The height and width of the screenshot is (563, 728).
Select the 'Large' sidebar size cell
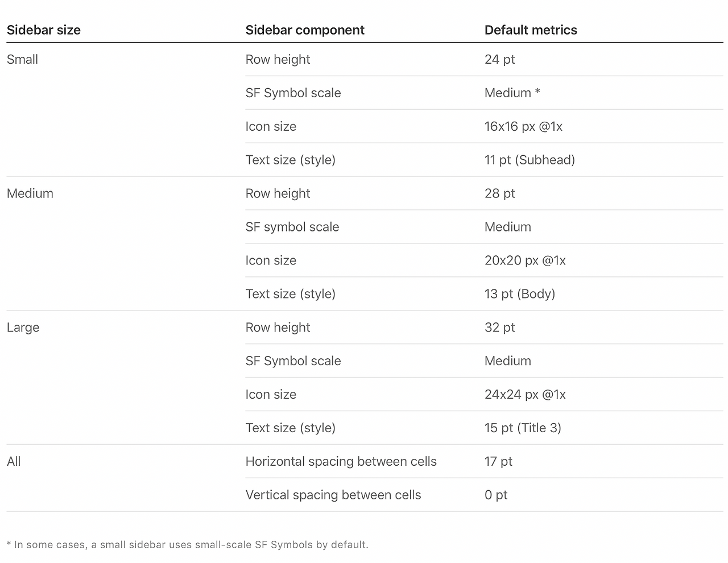pos(23,328)
